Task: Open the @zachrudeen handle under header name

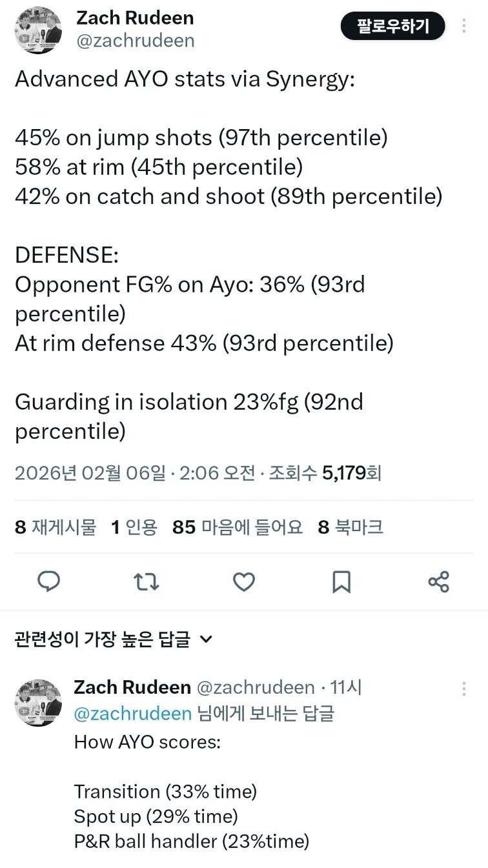Action: coord(135,41)
